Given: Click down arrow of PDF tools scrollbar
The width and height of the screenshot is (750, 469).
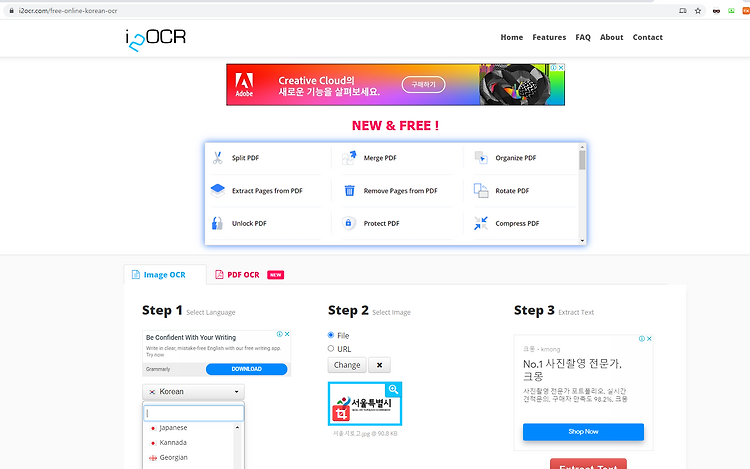Looking at the screenshot, I should point(582,240).
